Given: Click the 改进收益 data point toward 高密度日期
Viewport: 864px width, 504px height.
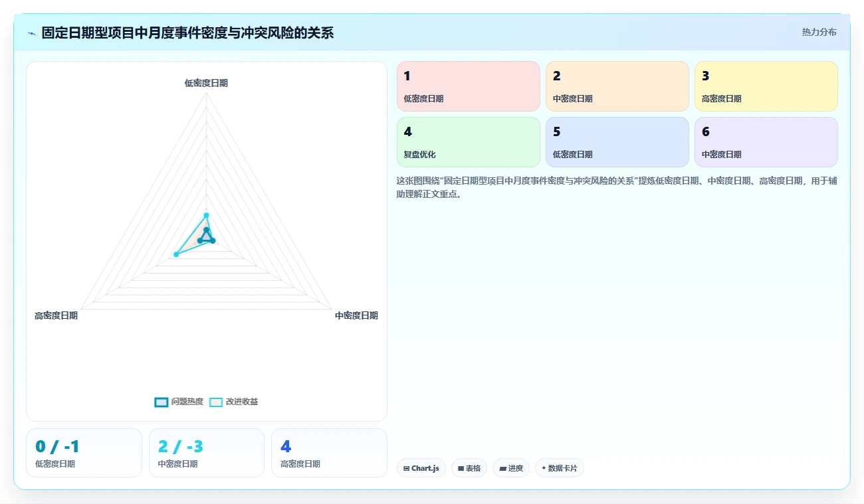Looking at the screenshot, I should coord(176,254).
